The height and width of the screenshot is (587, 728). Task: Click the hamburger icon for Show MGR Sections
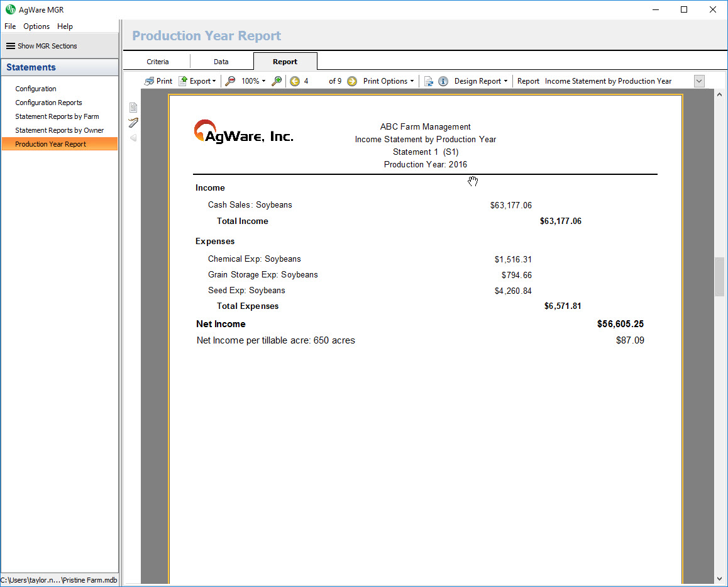point(11,46)
